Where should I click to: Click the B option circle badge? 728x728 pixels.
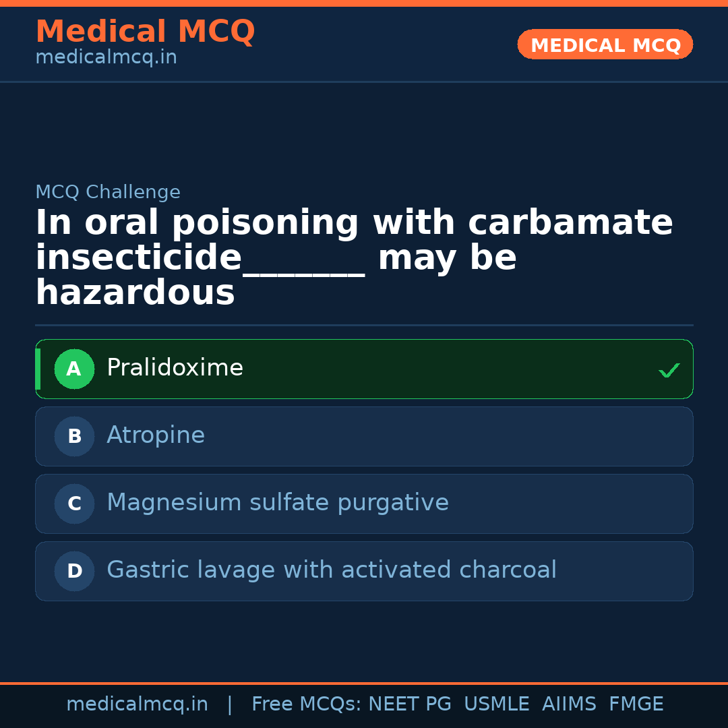(x=74, y=436)
